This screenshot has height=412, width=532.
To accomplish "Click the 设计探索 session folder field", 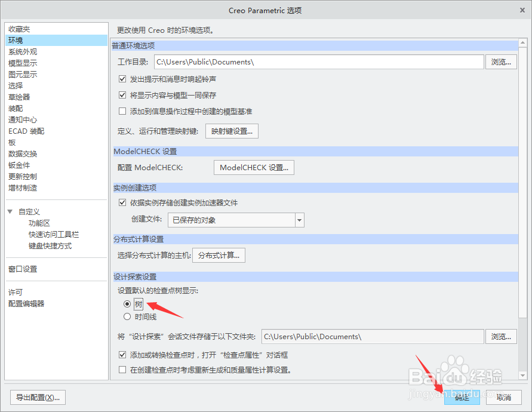I will pos(373,336).
